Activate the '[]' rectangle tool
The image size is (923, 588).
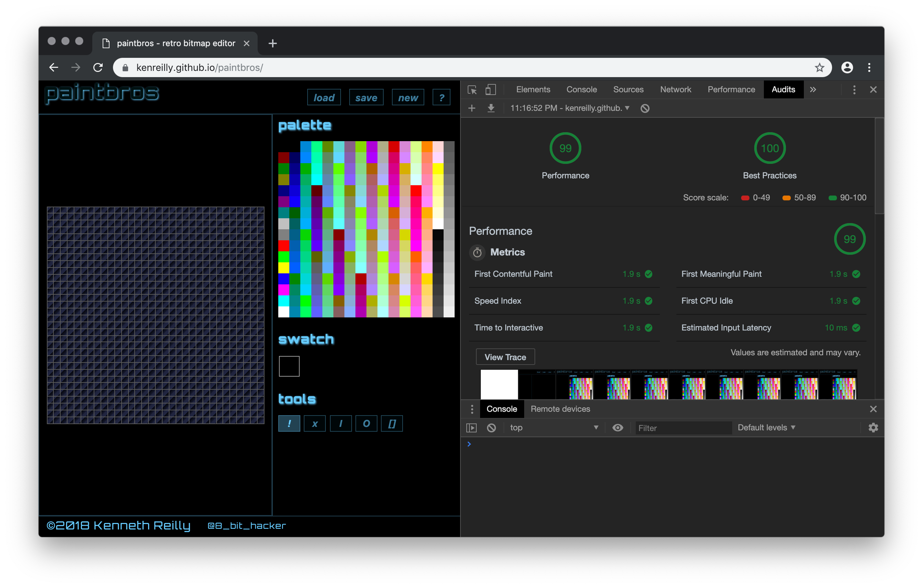(391, 423)
